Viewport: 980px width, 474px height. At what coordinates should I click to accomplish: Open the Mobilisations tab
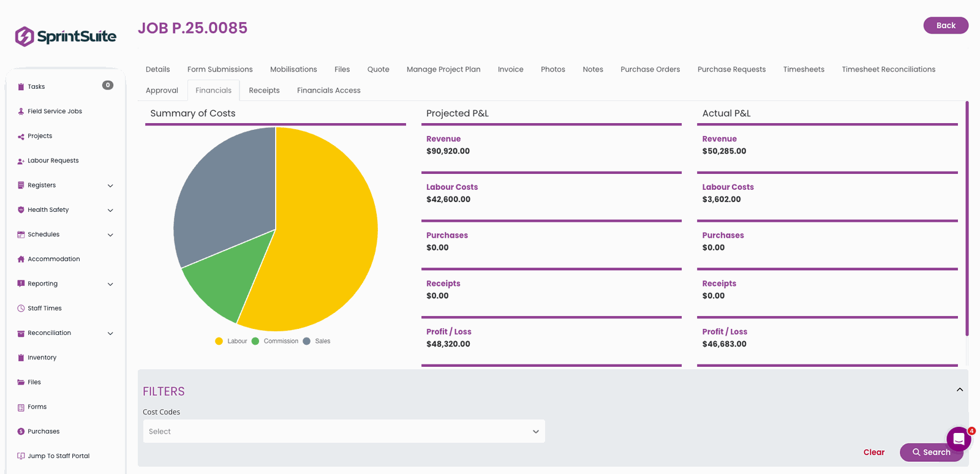click(x=293, y=69)
